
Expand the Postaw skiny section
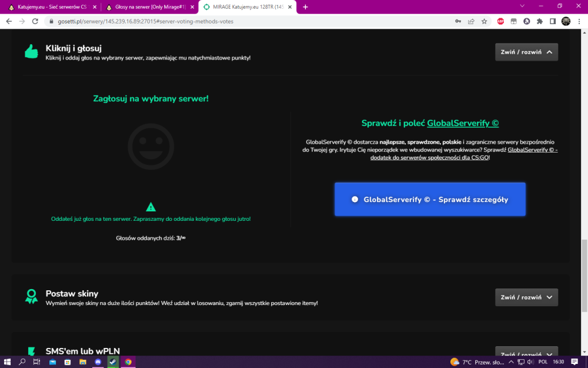pyautogui.click(x=526, y=297)
